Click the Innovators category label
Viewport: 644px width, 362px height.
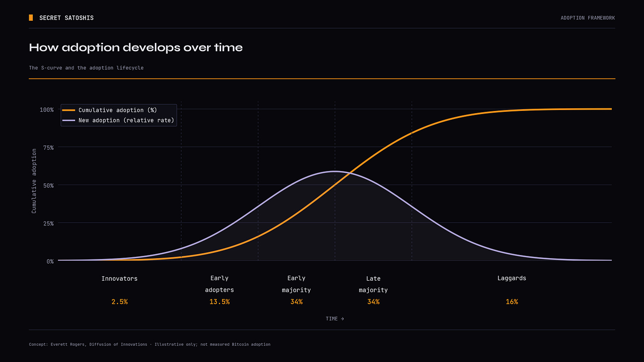(119, 278)
